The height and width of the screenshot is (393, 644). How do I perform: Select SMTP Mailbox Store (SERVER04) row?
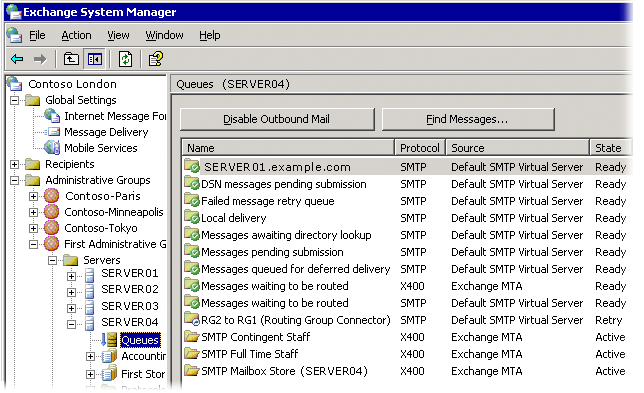(407, 371)
